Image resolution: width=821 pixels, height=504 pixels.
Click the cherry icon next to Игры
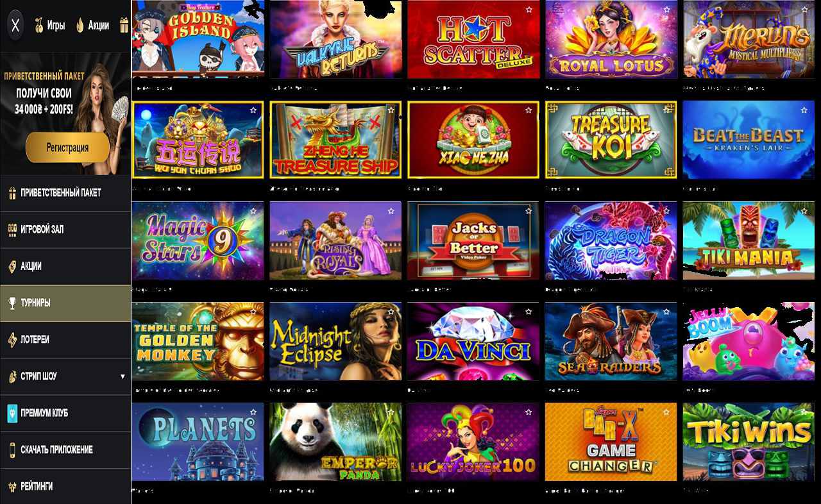point(38,26)
